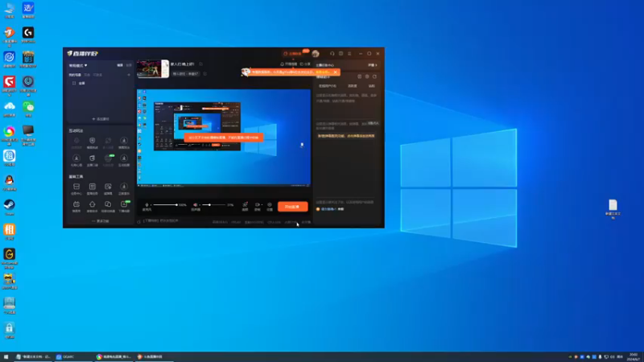Click the yellow highlighted notice text in right panel
The height and width of the screenshot is (362, 644).
click(x=346, y=136)
